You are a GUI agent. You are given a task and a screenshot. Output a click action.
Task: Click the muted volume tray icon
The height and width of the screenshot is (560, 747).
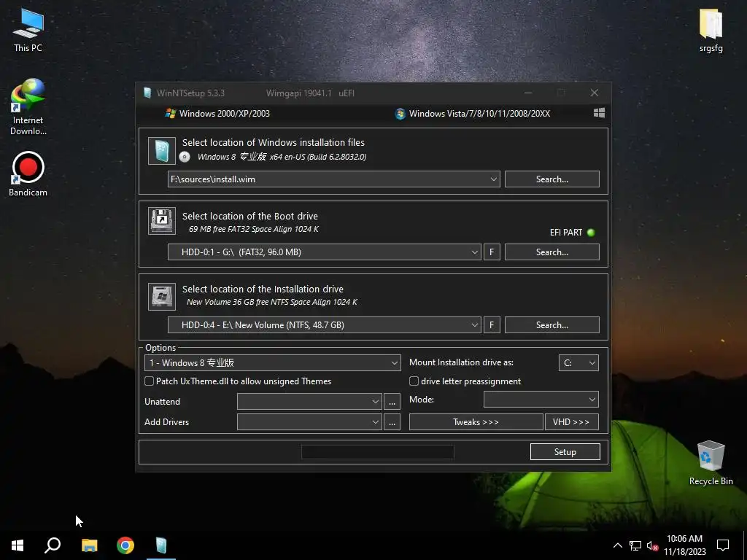click(x=652, y=545)
